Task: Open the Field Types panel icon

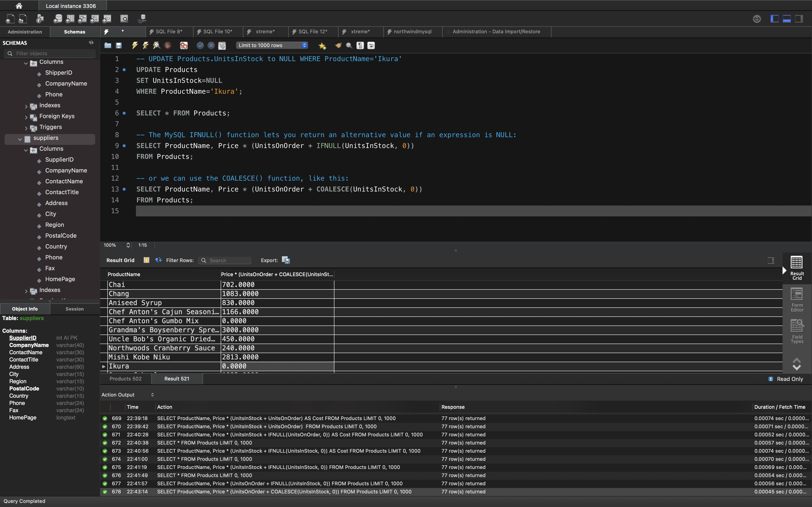Action: point(797,331)
